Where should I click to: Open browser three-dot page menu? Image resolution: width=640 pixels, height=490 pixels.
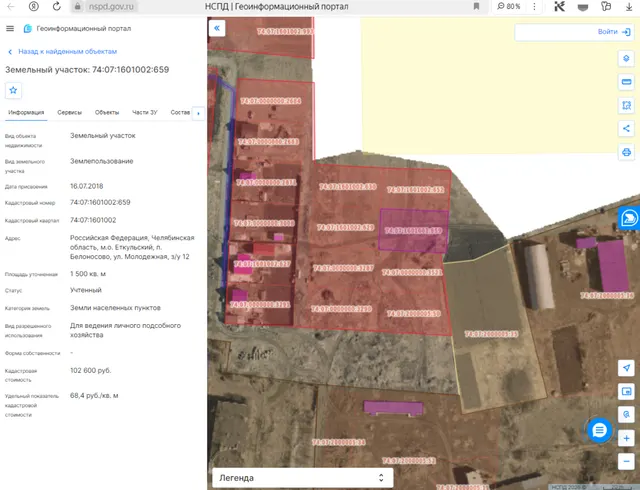tap(534, 6)
